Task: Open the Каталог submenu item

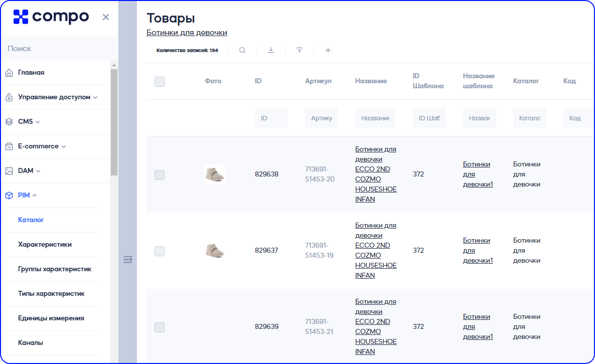Action: click(31, 220)
